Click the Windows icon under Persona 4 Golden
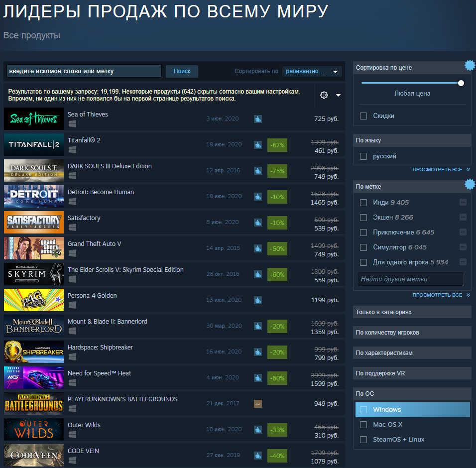The image size is (476, 468). pyautogui.click(x=72, y=305)
